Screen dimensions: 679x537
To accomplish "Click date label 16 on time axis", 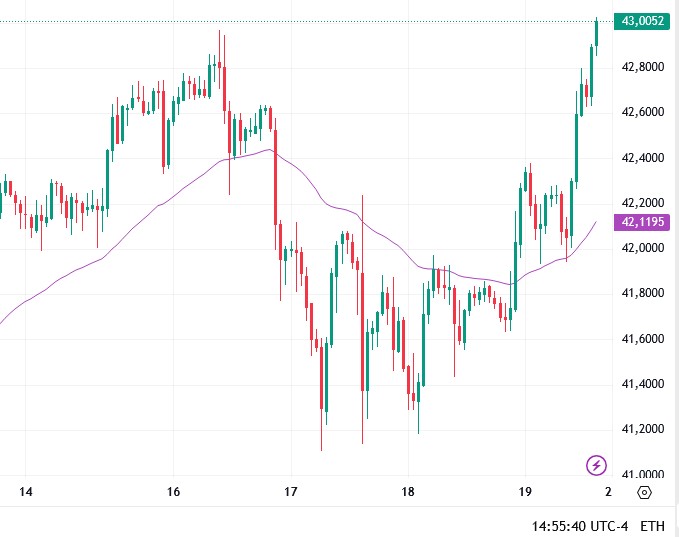I will tap(173, 492).
